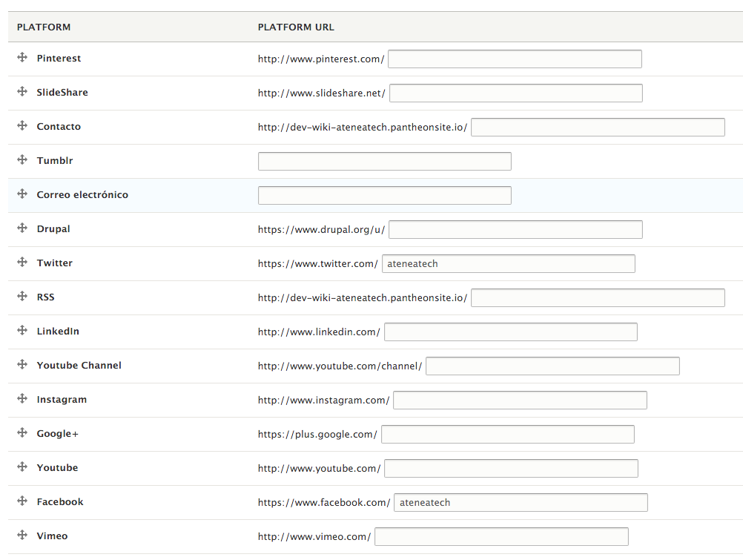Click the drag handle for Instagram row

click(x=22, y=399)
